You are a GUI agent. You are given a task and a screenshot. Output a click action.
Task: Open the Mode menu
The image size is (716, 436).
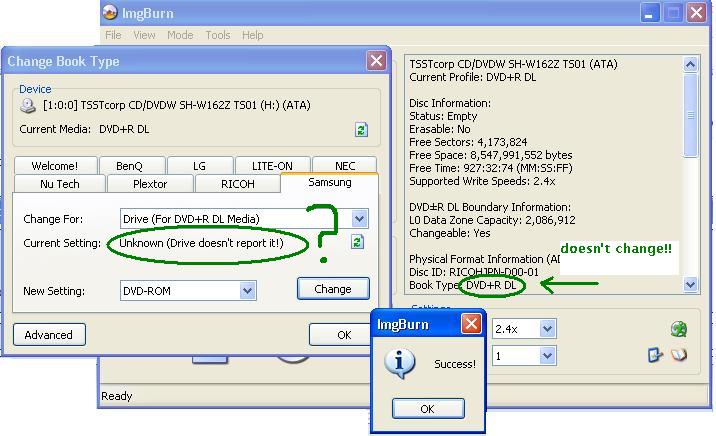pos(180,35)
